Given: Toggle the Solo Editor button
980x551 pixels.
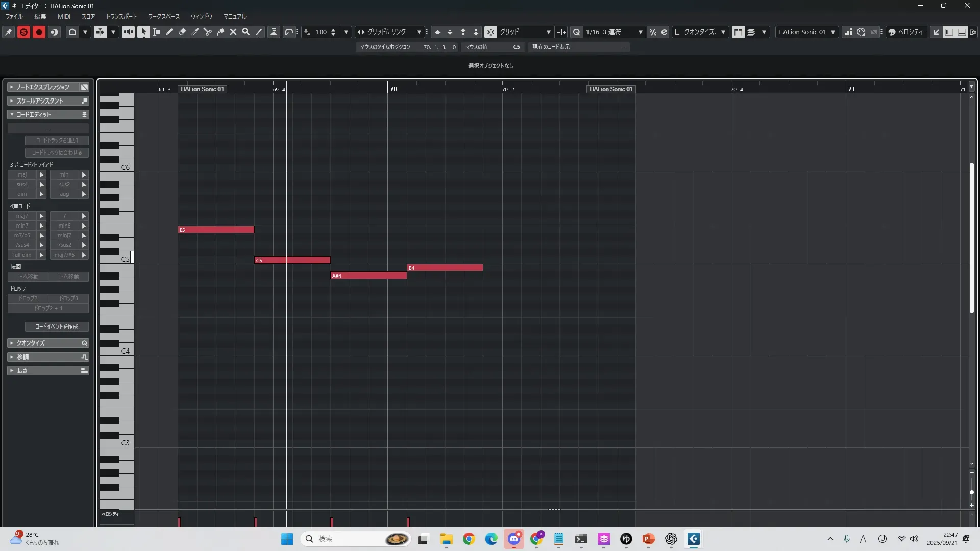Looking at the screenshot, I should coord(23,32).
